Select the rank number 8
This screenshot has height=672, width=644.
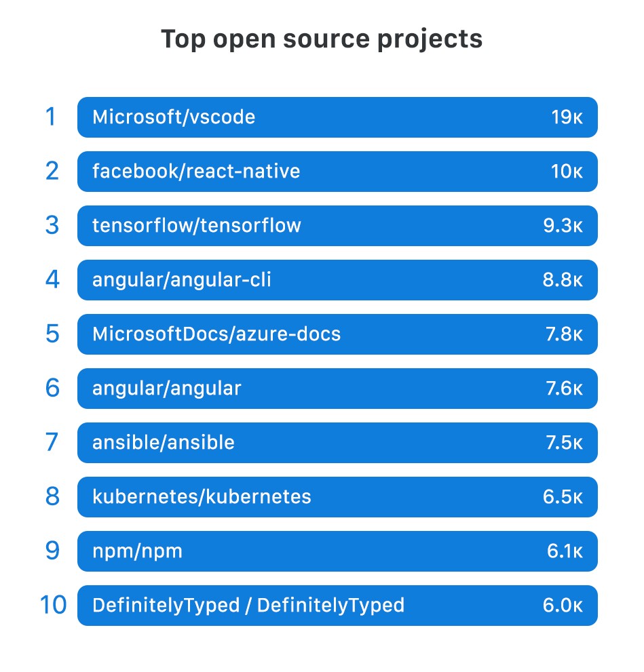[x=52, y=497]
